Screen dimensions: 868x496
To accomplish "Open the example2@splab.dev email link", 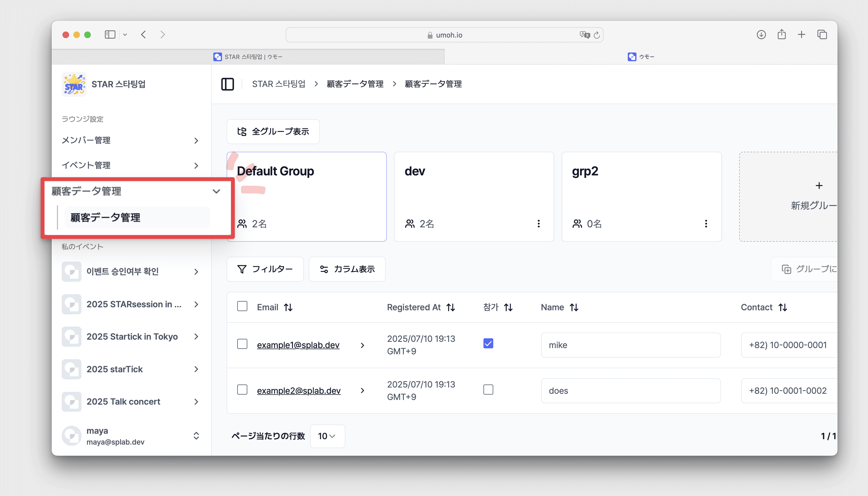I will pos(298,390).
